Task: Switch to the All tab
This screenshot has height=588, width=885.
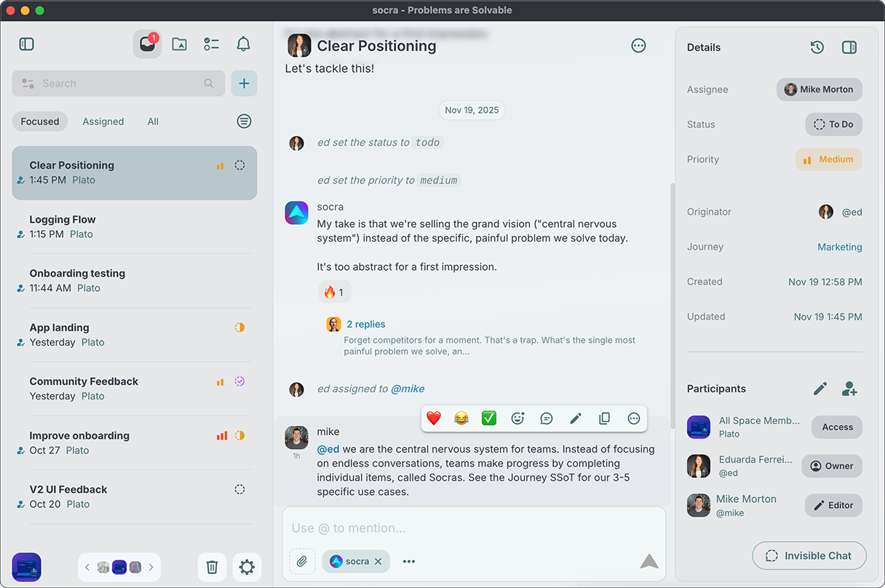Action: click(x=153, y=122)
